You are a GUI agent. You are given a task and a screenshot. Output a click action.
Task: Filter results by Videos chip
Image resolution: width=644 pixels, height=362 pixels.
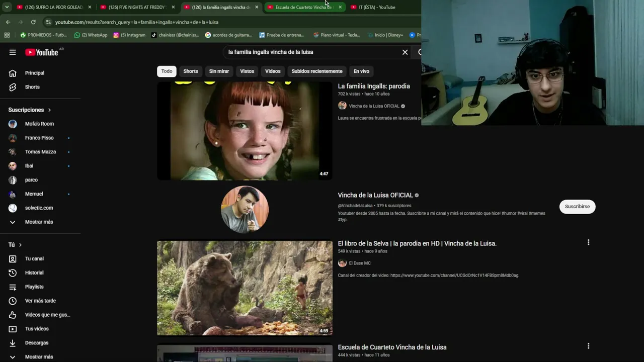[273, 71]
